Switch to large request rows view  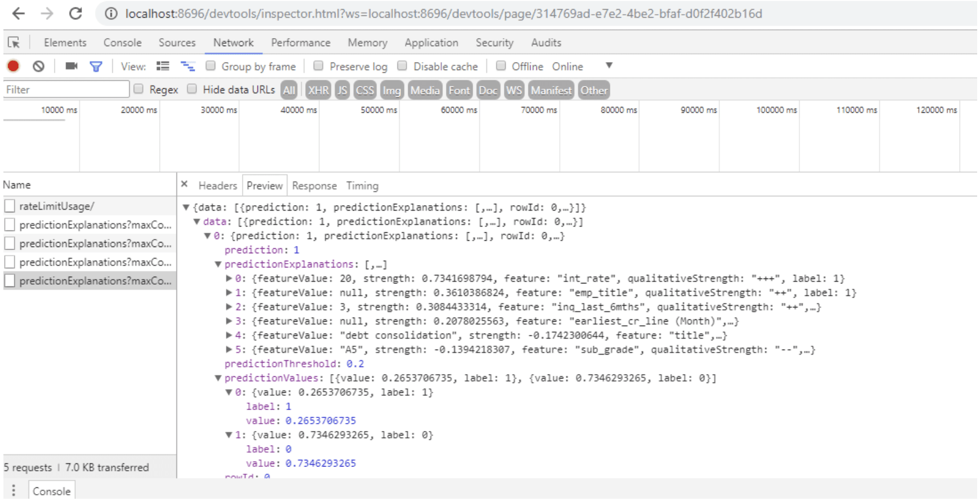[x=163, y=66]
